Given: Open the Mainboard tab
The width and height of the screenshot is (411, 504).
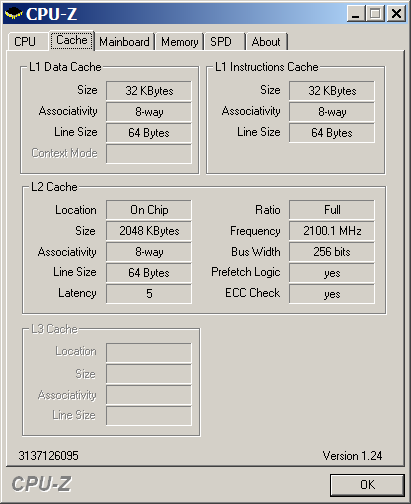Looking at the screenshot, I should click(x=124, y=42).
